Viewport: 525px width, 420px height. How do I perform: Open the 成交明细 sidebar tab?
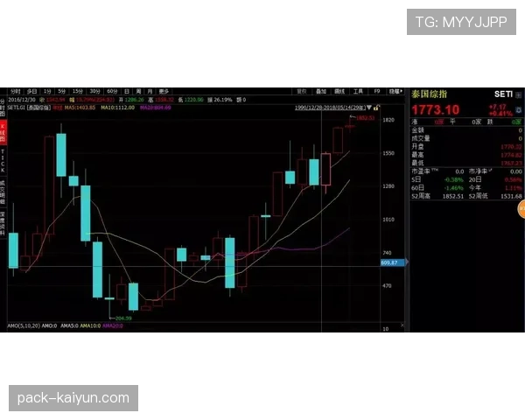point(3,188)
